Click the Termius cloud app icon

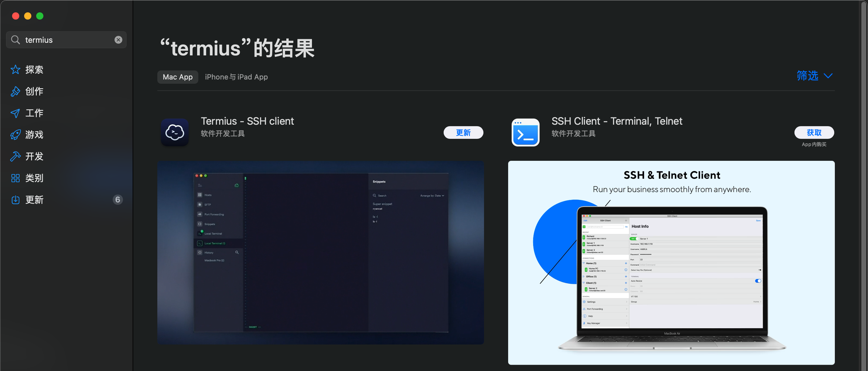tap(175, 132)
